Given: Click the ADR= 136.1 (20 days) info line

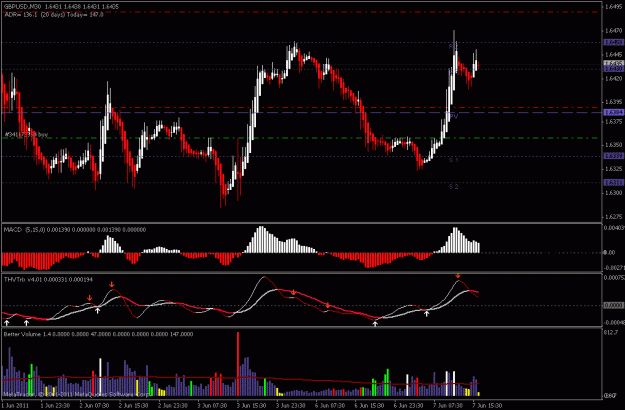Looking at the screenshot, I should tap(53, 15).
